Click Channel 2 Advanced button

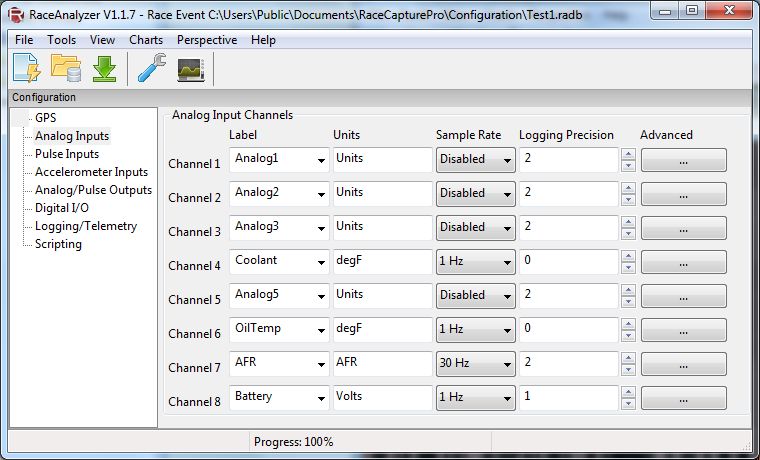[683, 194]
